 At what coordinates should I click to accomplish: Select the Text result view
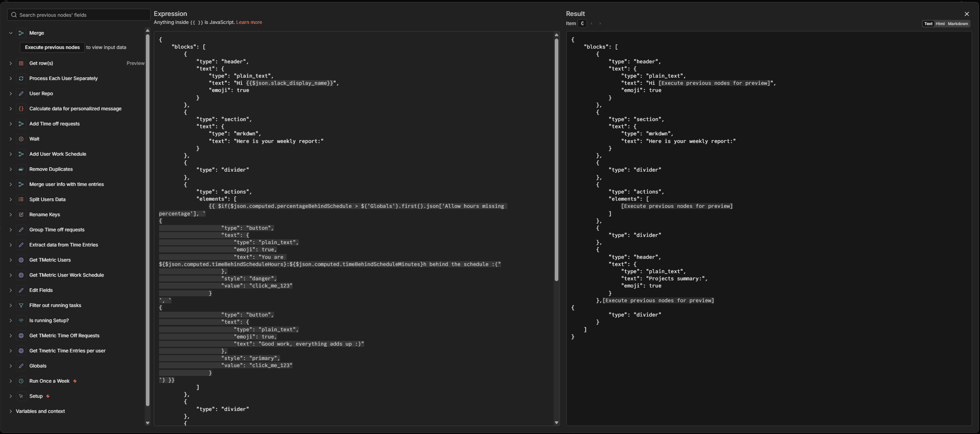(x=928, y=23)
